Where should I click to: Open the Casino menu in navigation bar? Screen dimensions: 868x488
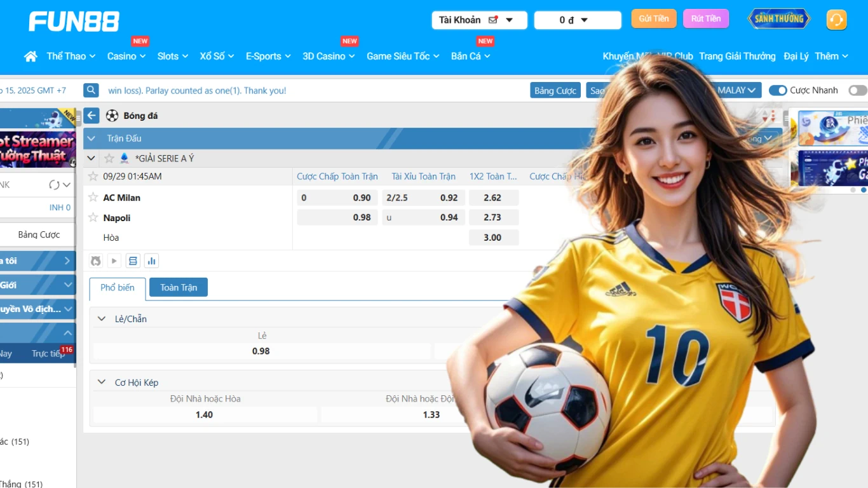coord(122,56)
